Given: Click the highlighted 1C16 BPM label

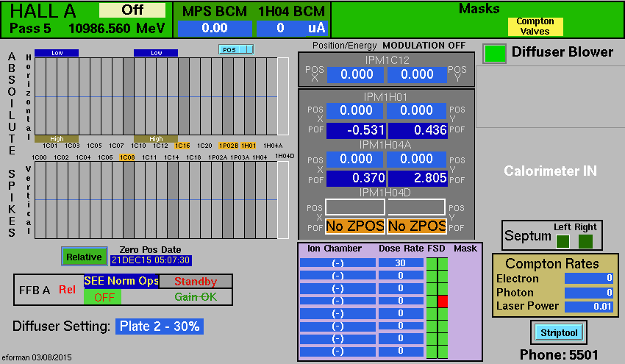Looking at the screenshot, I should click(x=182, y=146).
